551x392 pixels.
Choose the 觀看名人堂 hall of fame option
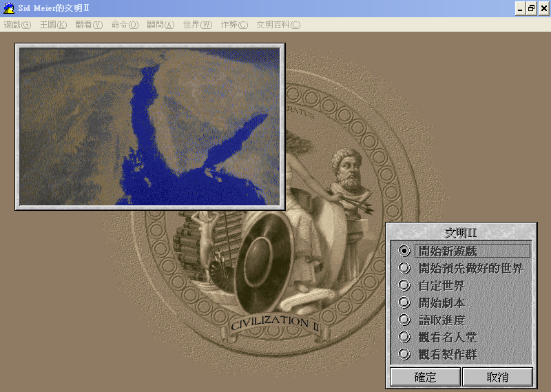404,337
